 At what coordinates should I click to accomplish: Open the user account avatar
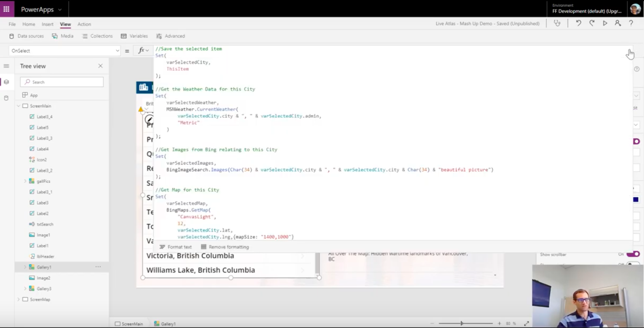click(x=635, y=9)
